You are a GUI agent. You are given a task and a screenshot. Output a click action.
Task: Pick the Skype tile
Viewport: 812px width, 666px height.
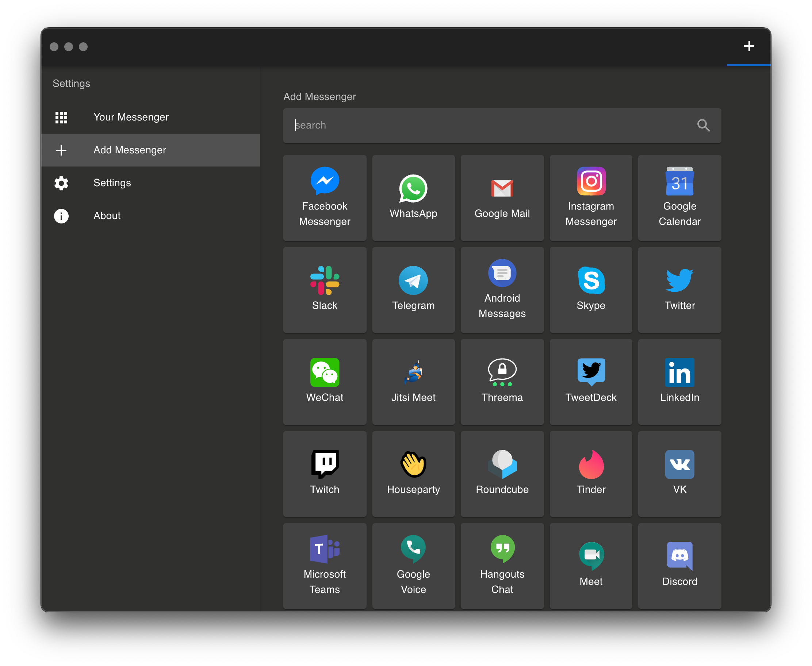(591, 290)
